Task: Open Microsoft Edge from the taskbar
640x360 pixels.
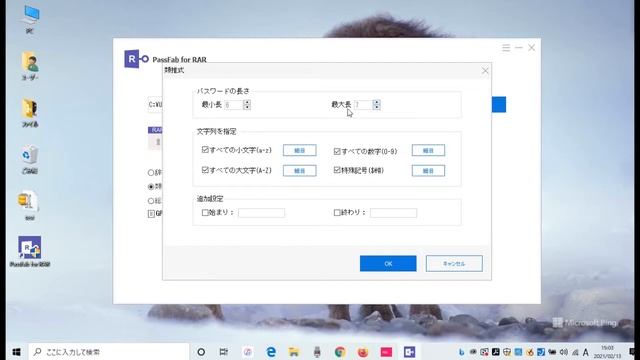Action: 271,351
